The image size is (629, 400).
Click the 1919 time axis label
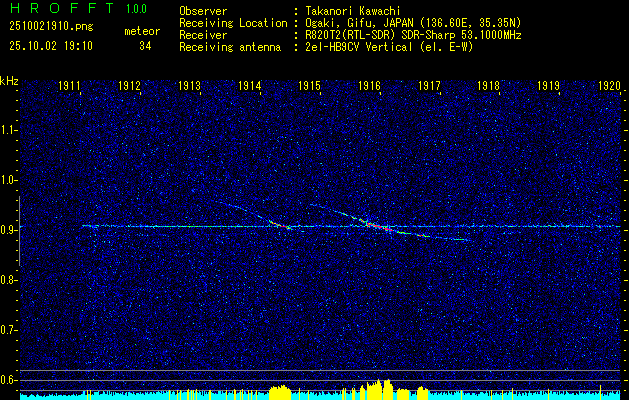click(x=549, y=85)
